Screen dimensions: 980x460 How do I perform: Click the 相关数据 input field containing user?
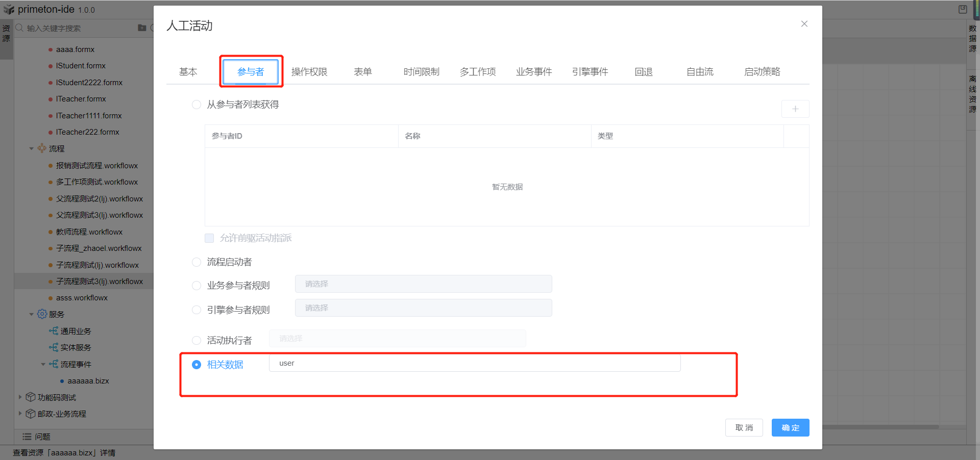(x=474, y=364)
